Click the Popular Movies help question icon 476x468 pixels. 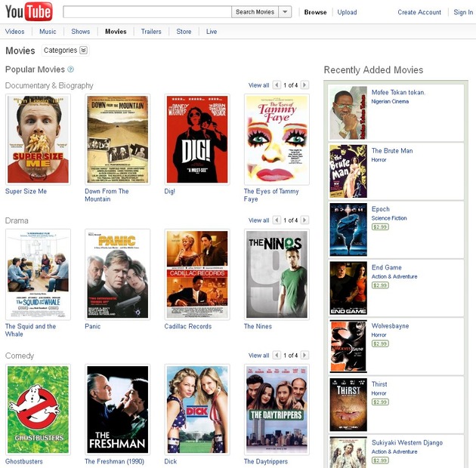click(70, 69)
